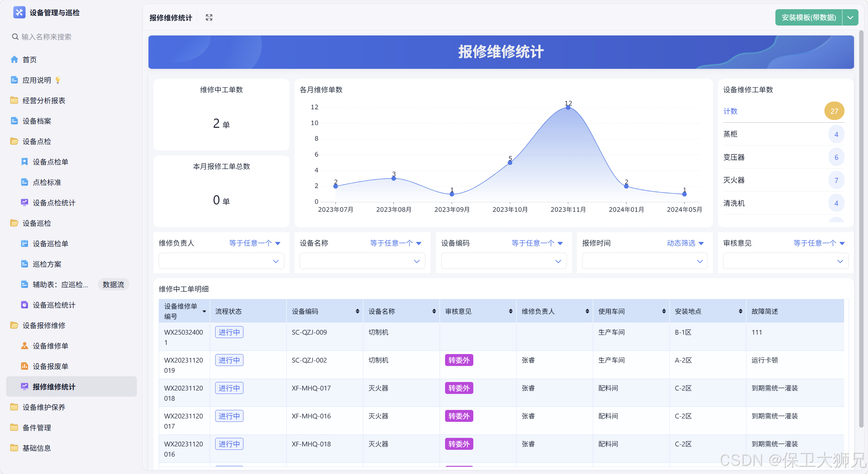Change 报修时间 condition 动态筛选
The width and height of the screenshot is (868, 474).
coord(685,243)
